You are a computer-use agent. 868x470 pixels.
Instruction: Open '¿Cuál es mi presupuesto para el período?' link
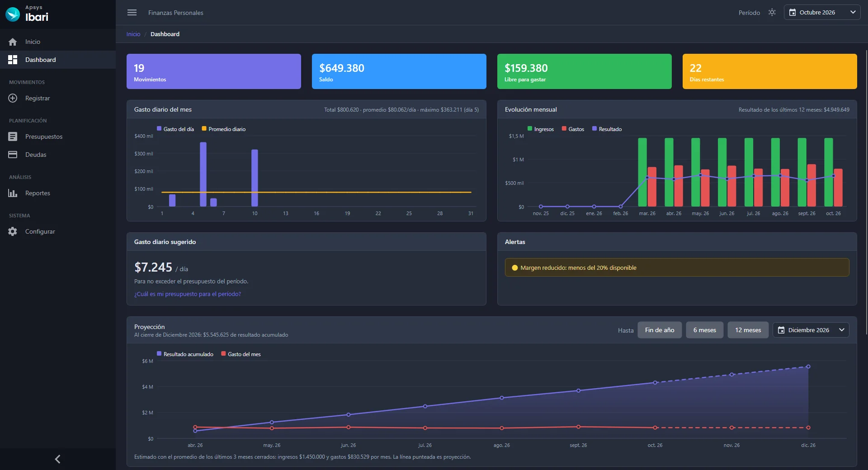[x=188, y=294]
